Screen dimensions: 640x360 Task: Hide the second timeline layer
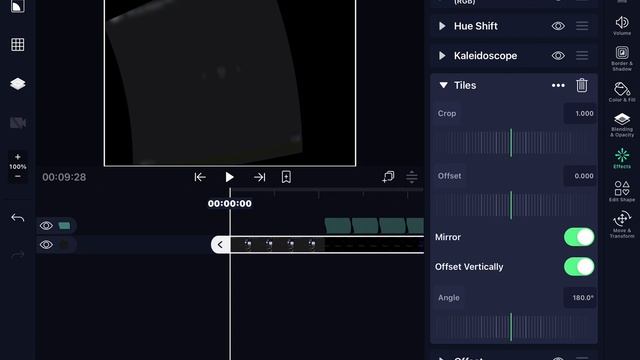[46, 244]
